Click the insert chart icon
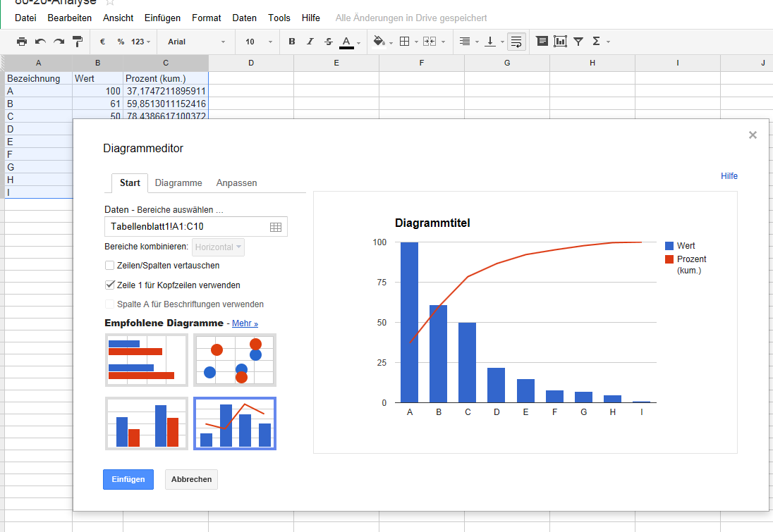This screenshot has width=773, height=532. point(561,42)
